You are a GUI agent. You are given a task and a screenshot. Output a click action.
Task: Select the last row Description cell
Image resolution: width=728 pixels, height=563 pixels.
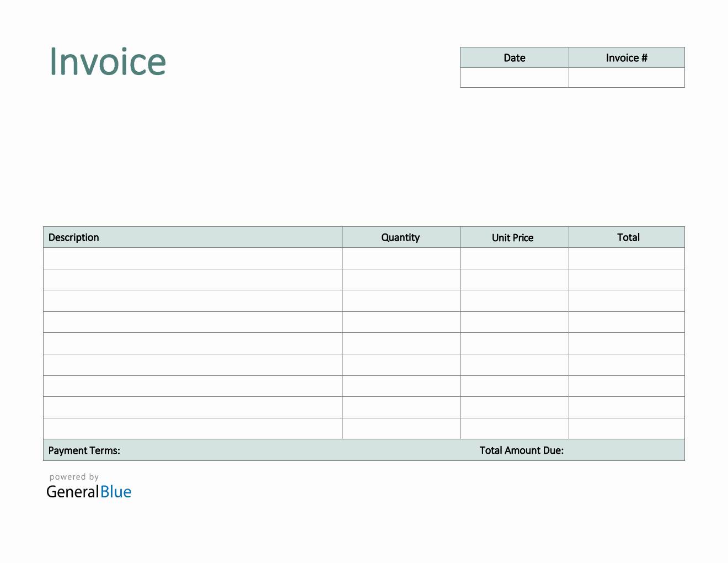pyautogui.click(x=192, y=429)
